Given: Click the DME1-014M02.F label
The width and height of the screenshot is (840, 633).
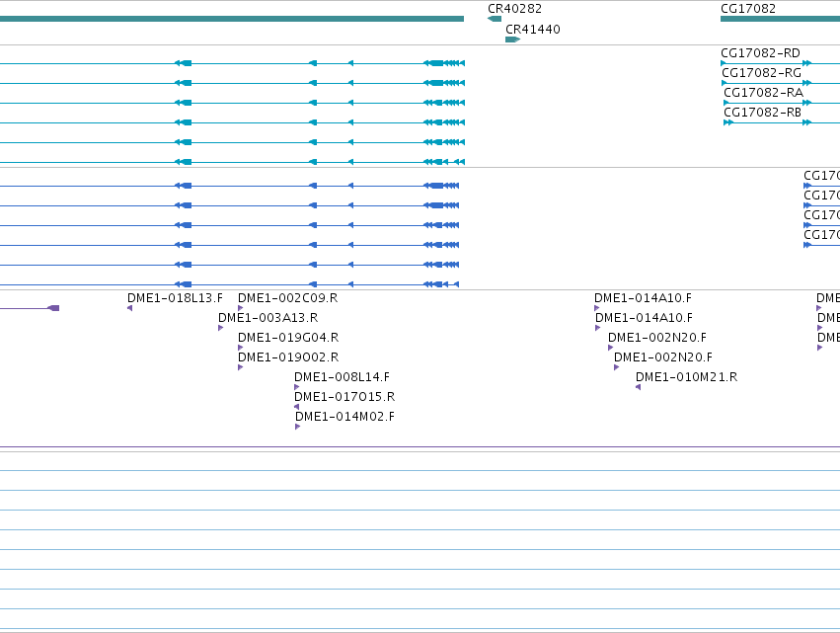Looking at the screenshot, I should tap(344, 417).
